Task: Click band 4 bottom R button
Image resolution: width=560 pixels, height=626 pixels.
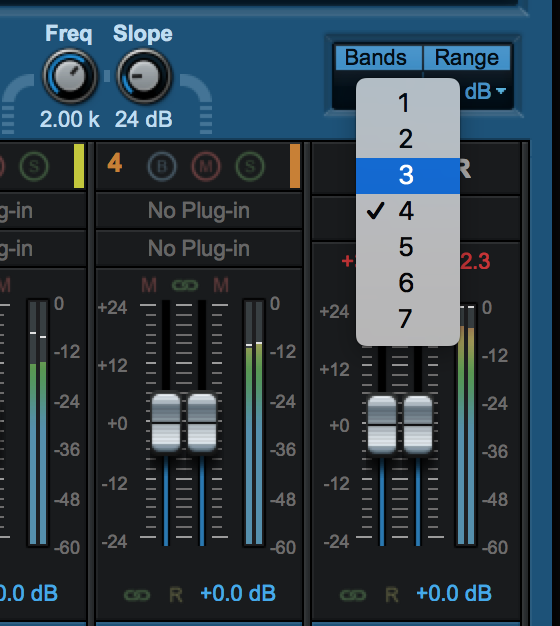Action: 176,595
